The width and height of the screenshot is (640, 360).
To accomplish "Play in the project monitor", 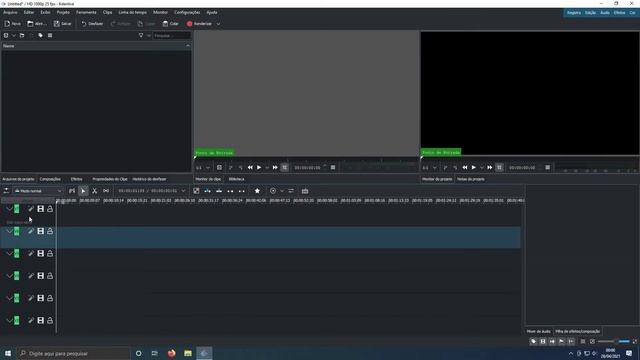I will tap(473, 167).
